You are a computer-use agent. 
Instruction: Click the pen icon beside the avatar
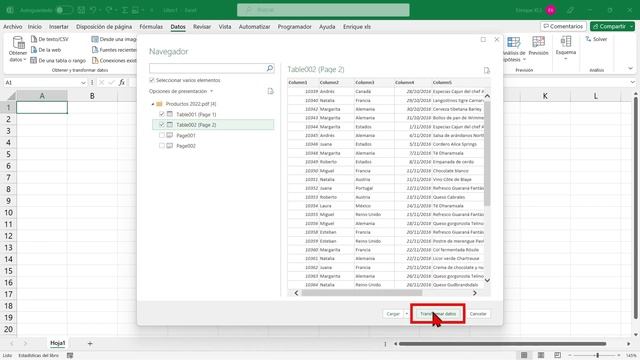point(570,10)
